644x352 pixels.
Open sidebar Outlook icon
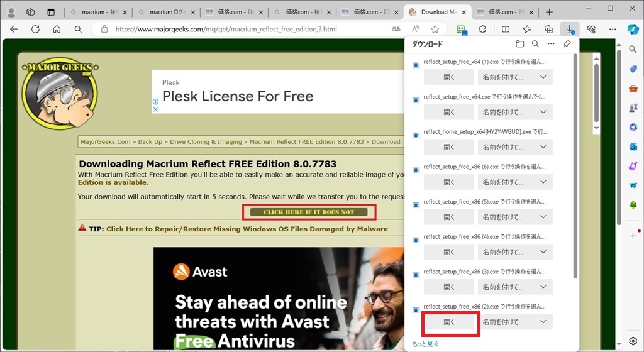[x=633, y=146]
